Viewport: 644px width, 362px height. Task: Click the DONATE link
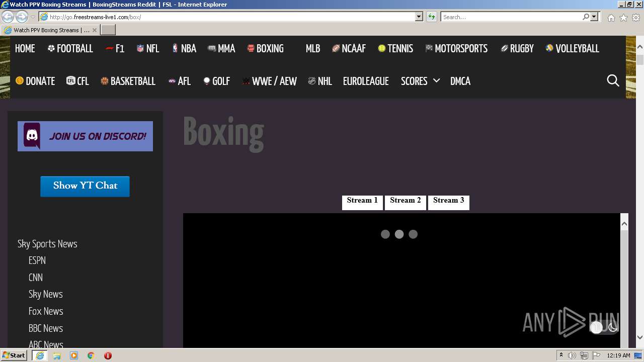coord(35,81)
